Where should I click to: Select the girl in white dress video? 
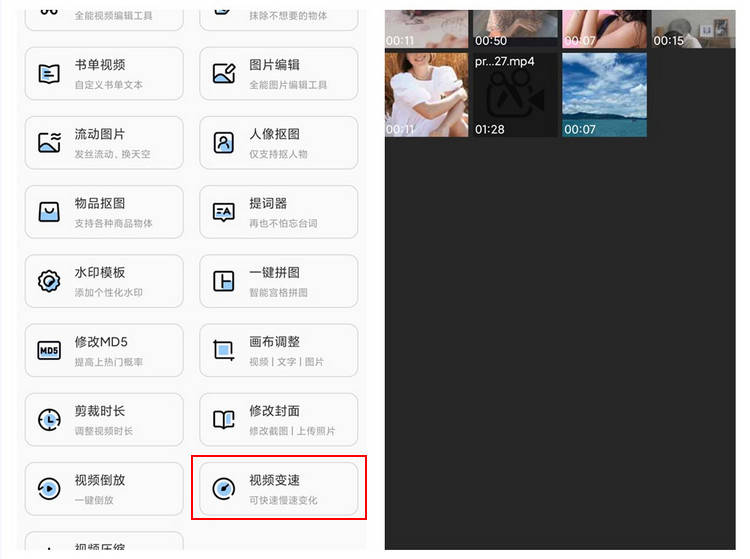(427, 95)
